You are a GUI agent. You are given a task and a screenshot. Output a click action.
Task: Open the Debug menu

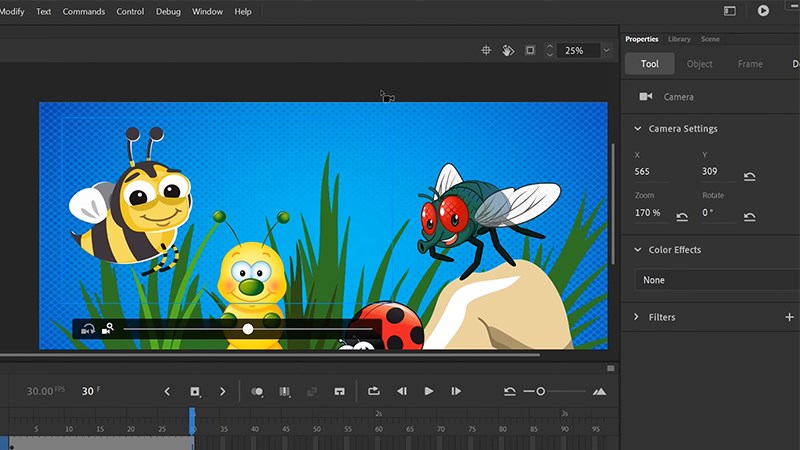pos(168,11)
